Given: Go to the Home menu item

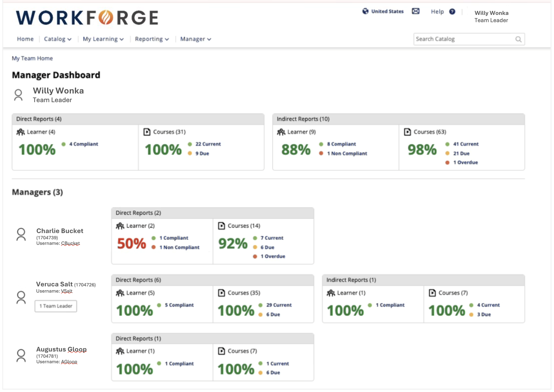Looking at the screenshot, I should (25, 39).
